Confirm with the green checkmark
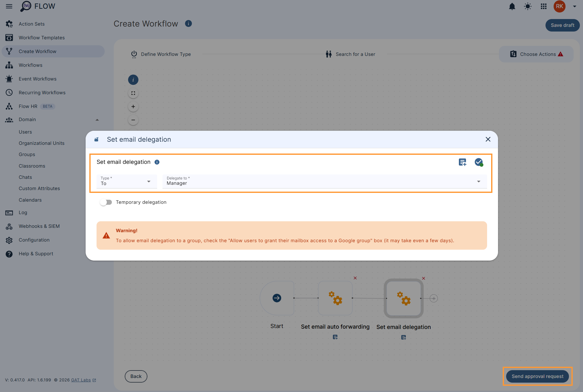 [479, 162]
